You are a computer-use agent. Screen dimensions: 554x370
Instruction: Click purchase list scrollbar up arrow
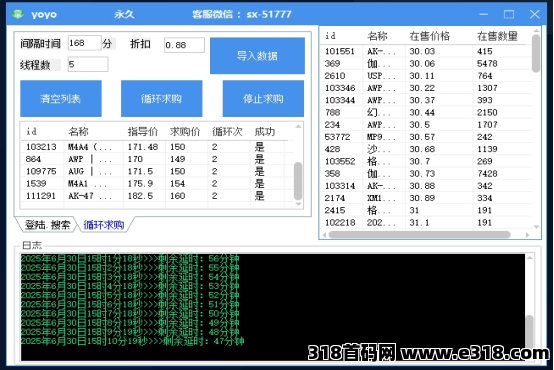click(299, 126)
